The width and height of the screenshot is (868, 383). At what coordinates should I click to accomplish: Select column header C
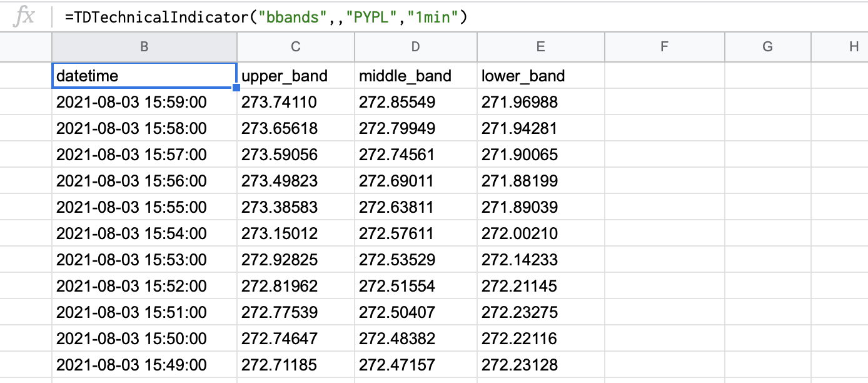pyautogui.click(x=295, y=46)
